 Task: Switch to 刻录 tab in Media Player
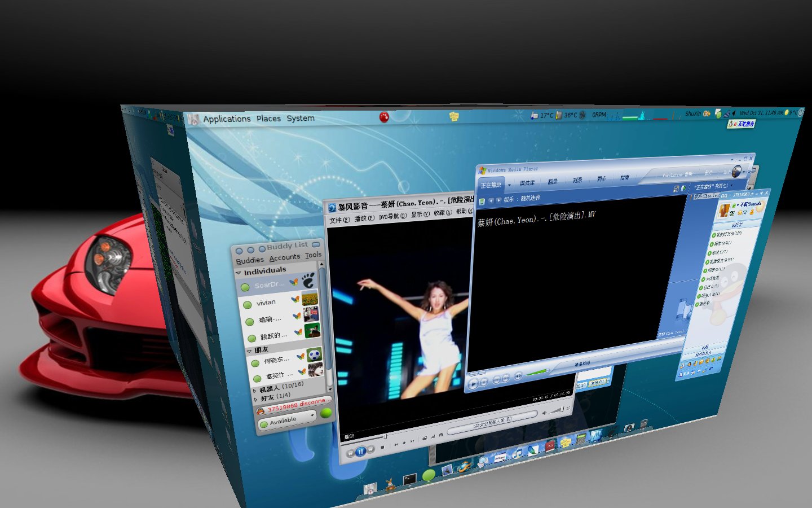[577, 180]
